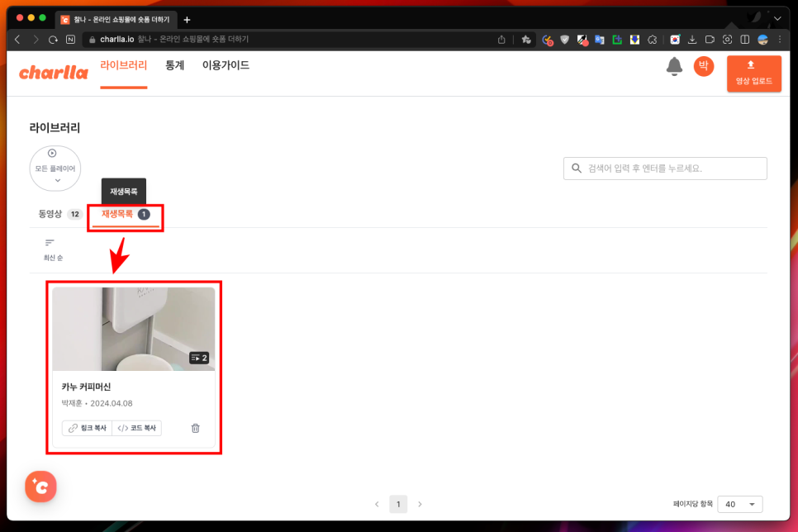The width and height of the screenshot is (798, 532).
Task: Focus the 검색어 입력 search field
Action: coord(665,169)
